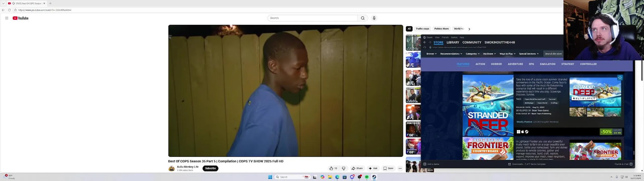Expand the Hardware dropdown
The width and height of the screenshot is (644, 181).
pyautogui.click(x=489, y=54)
